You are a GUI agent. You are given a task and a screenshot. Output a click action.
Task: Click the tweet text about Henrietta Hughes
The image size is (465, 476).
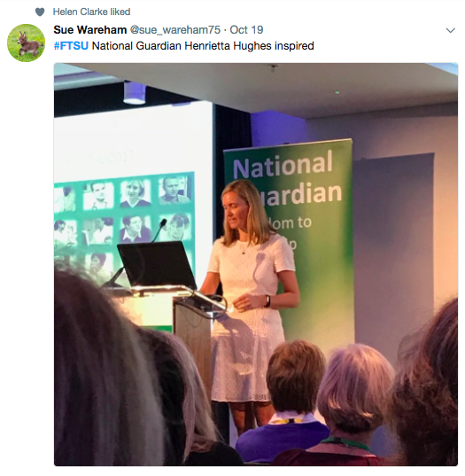(x=184, y=46)
